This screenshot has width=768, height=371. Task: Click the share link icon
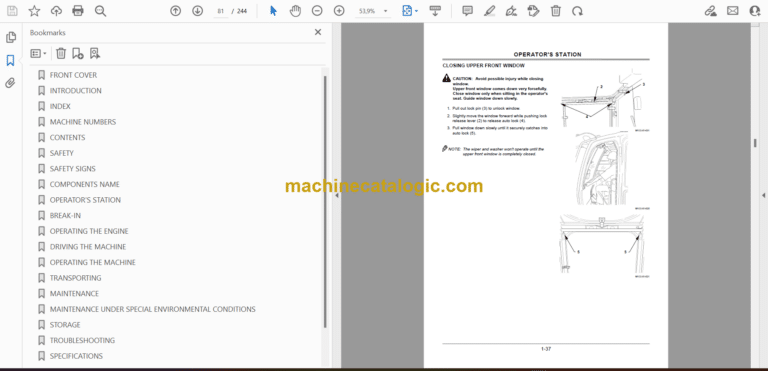click(x=710, y=11)
